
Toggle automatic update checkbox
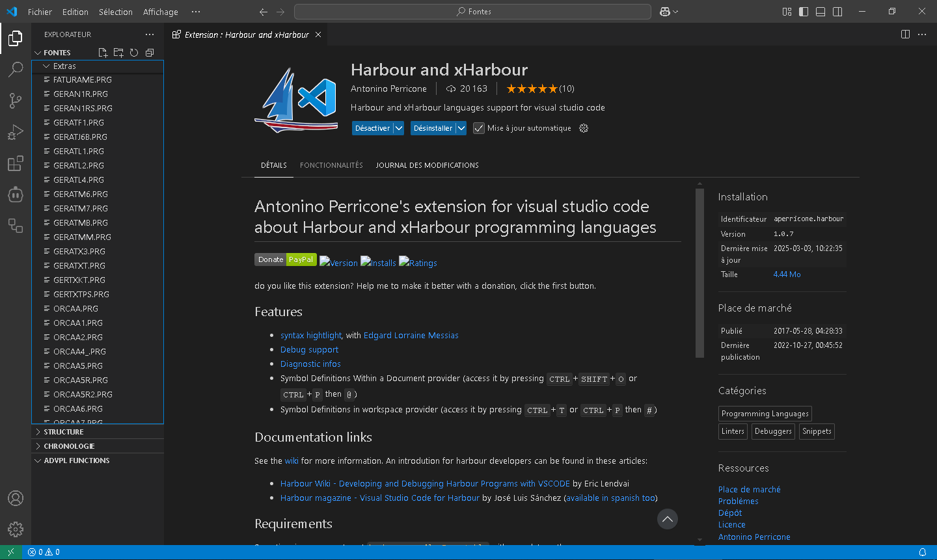[x=479, y=128]
